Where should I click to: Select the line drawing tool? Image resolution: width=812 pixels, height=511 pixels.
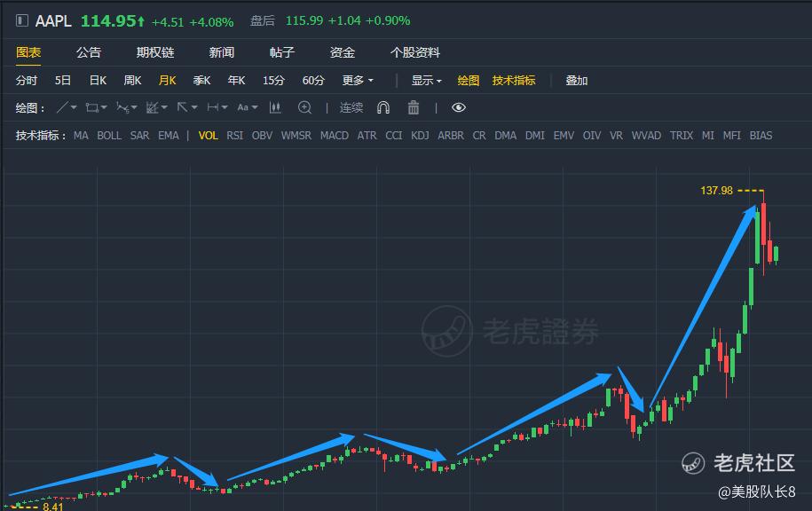pos(62,107)
